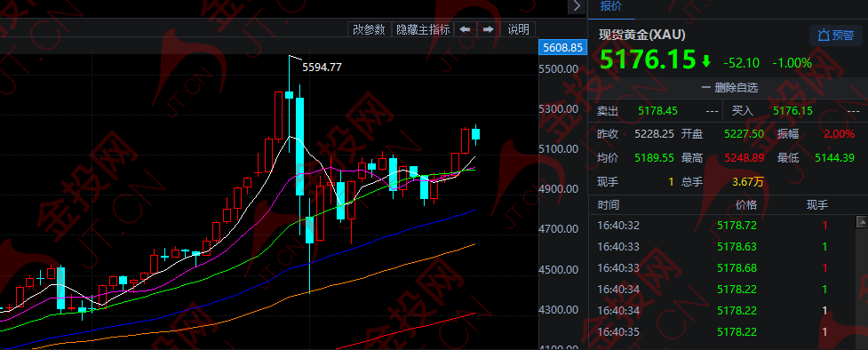Click the left arrow chart navigation button

pyautogui.click(x=465, y=29)
